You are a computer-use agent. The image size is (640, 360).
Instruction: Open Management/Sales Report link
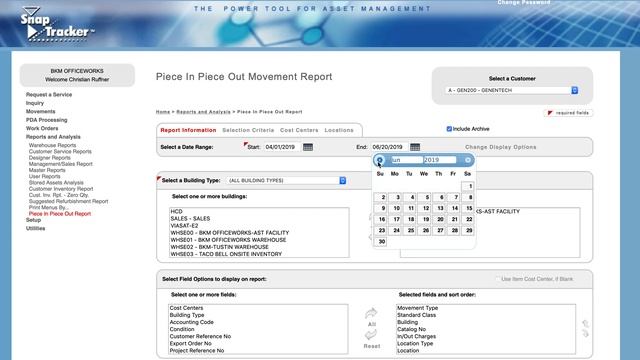click(x=60, y=164)
